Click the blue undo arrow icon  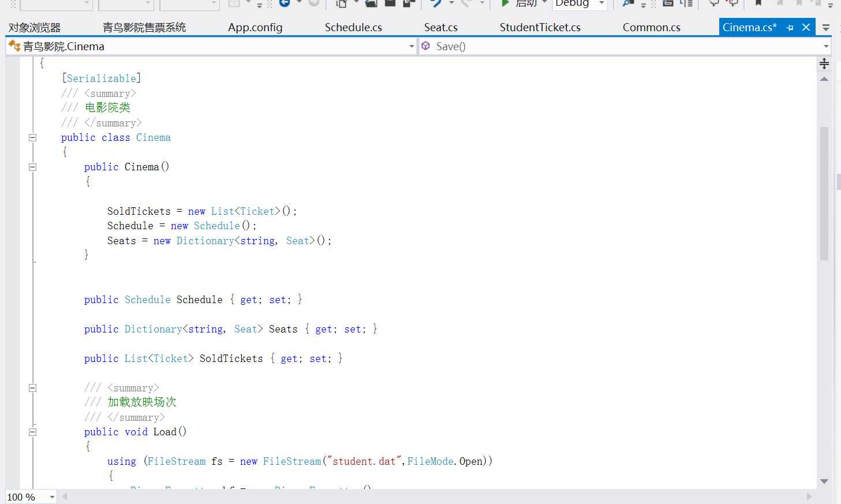[436, 3]
